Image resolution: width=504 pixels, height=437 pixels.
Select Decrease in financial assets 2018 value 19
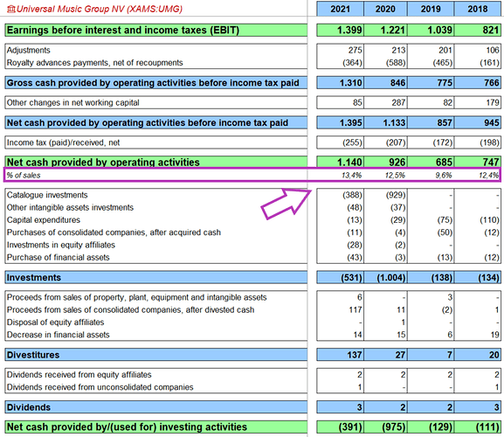point(494,335)
